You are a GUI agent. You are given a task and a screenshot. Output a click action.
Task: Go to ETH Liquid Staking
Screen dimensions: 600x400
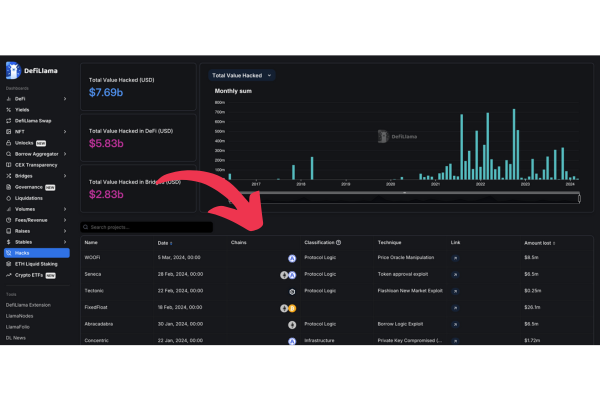[36, 264]
